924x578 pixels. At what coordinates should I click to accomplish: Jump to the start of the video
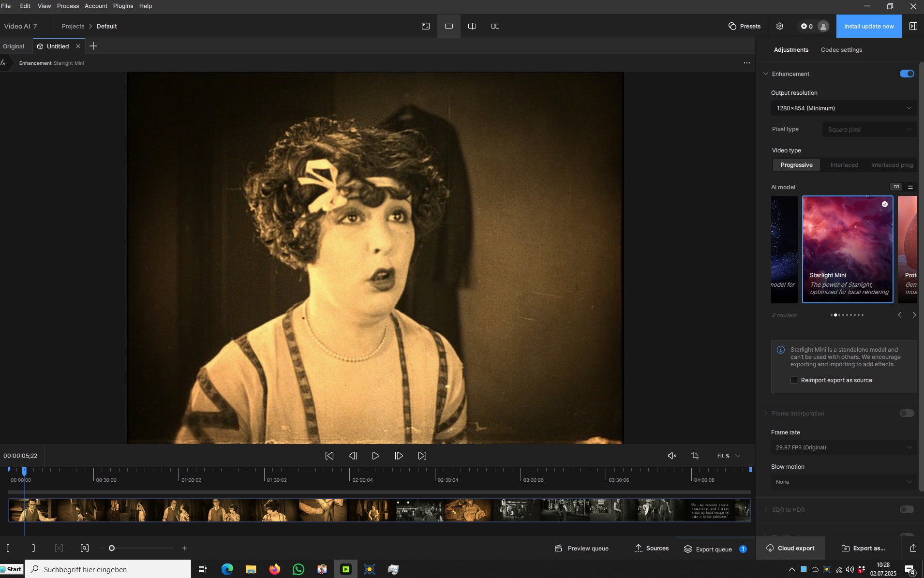(x=329, y=456)
